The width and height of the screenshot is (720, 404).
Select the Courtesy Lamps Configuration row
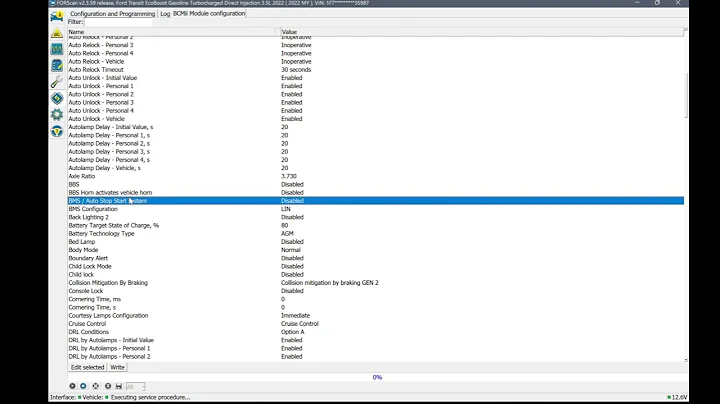pos(376,315)
